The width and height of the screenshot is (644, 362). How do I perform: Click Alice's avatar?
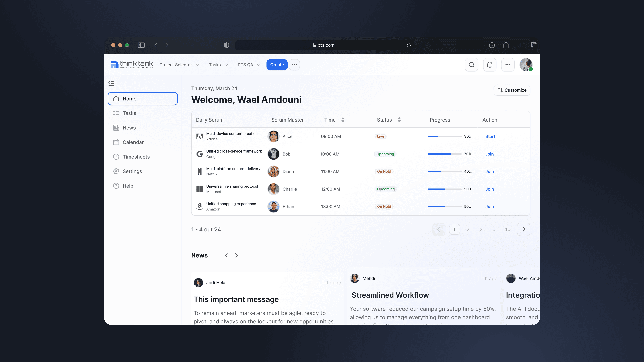pyautogui.click(x=274, y=136)
